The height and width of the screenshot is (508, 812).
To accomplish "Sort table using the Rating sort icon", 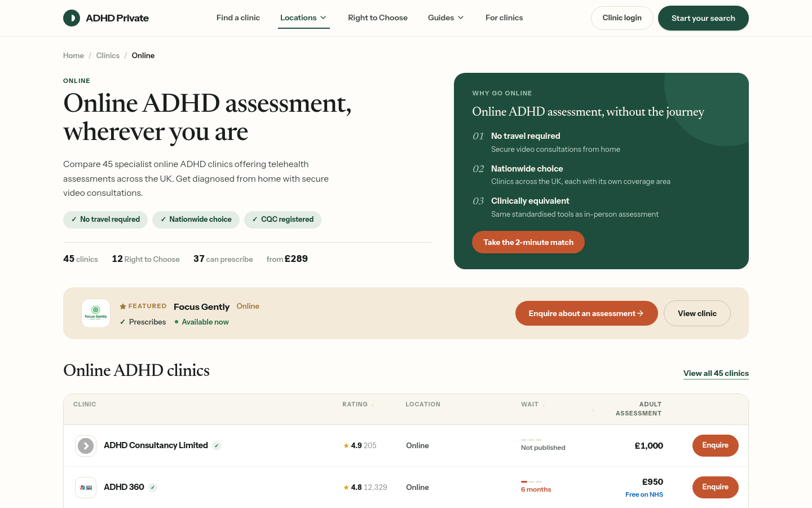I will tap(373, 405).
